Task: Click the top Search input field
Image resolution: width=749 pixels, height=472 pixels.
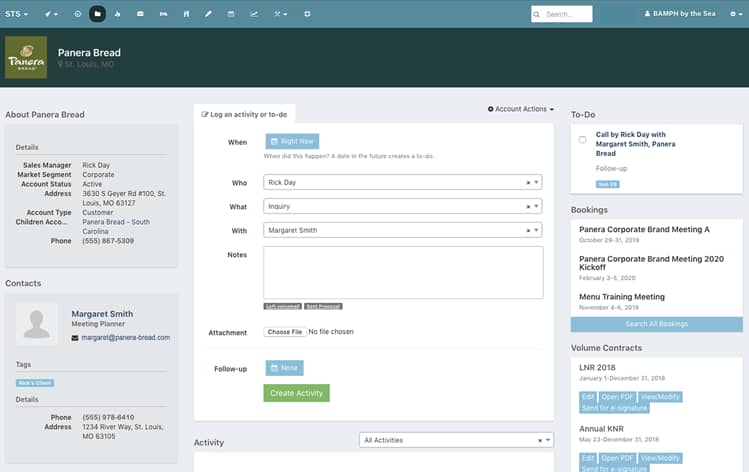Action: pyautogui.click(x=562, y=14)
